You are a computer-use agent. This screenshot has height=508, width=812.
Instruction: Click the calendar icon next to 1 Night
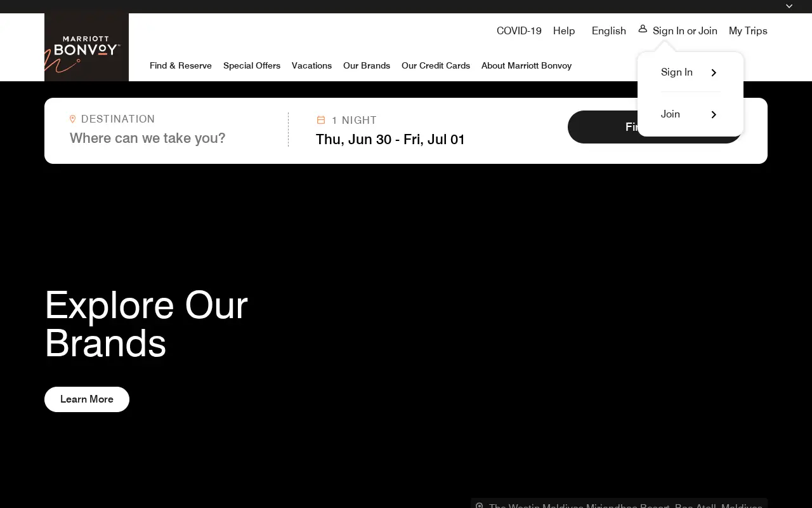tap(321, 120)
